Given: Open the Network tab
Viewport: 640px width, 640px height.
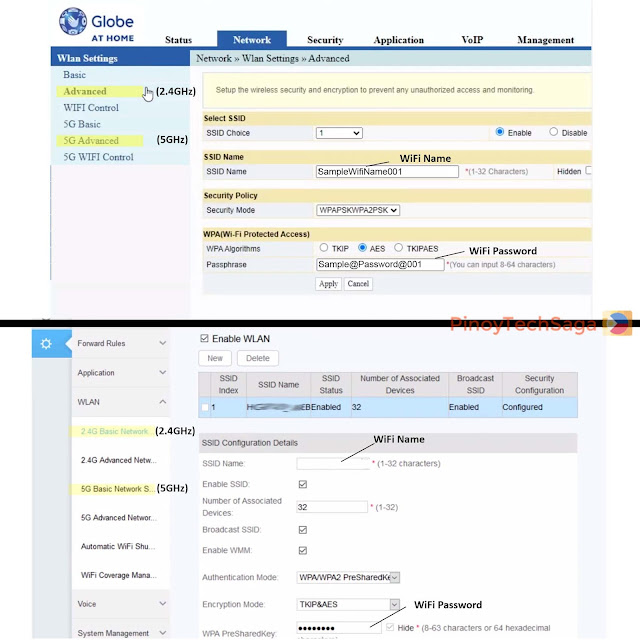Looking at the screenshot, I should (x=252, y=39).
